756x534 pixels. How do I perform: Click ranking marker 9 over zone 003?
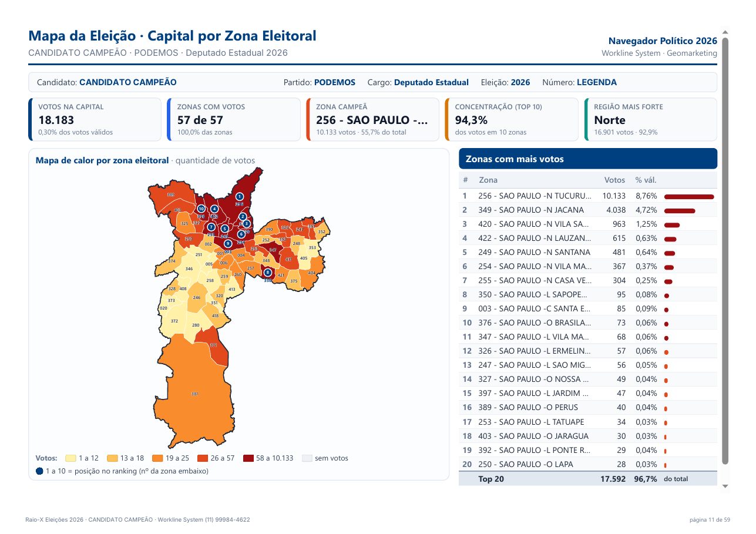pyautogui.click(x=228, y=244)
